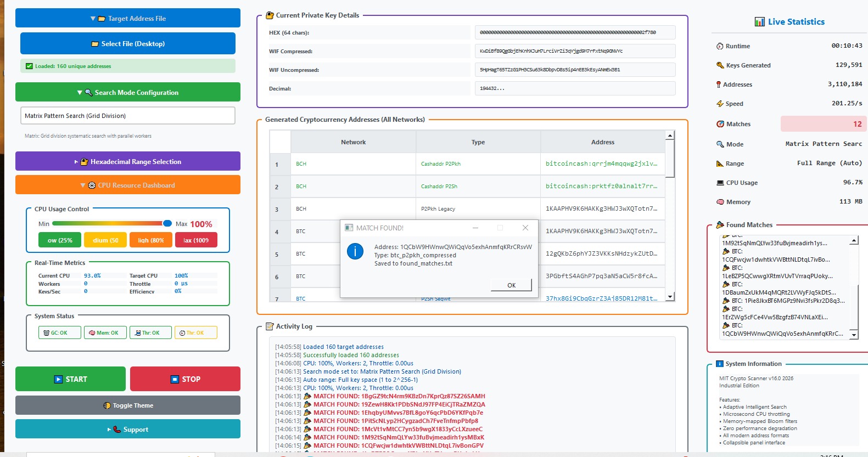Click the info icon in Match Found dialog

point(355,252)
